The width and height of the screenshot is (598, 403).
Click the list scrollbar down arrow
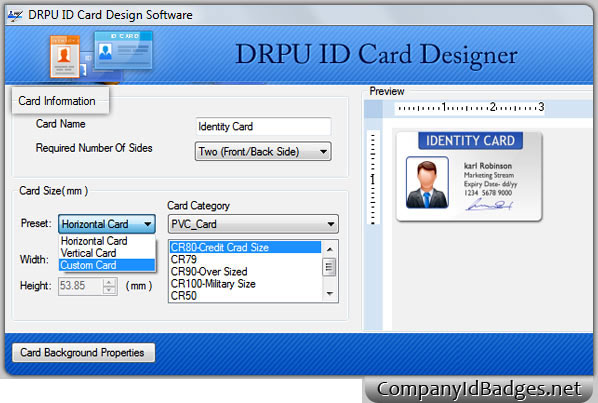click(330, 294)
